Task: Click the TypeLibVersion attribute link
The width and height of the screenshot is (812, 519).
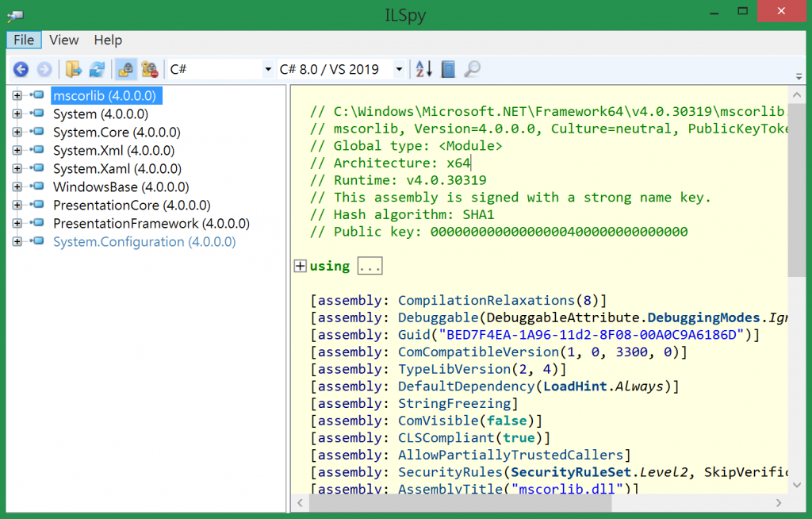Action: click(454, 369)
